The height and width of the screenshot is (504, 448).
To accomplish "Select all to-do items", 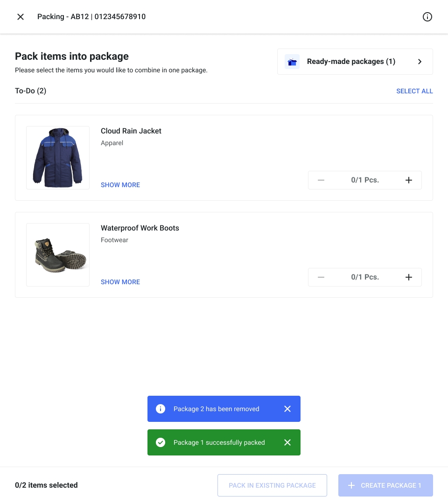I will pyautogui.click(x=414, y=91).
